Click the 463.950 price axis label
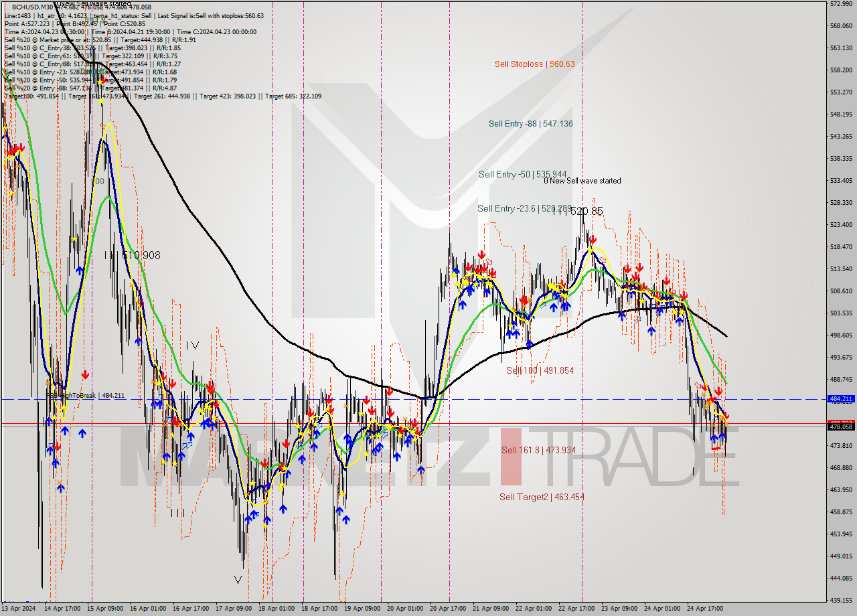Viewport: 857px width, 616px height. pyautogui.click(x=840, y=490)
